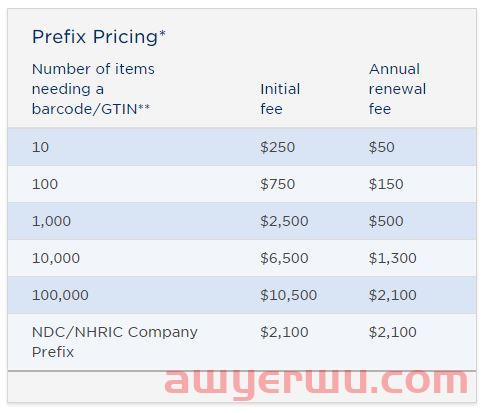Select the 100,000 items row

tap(242, 295)
